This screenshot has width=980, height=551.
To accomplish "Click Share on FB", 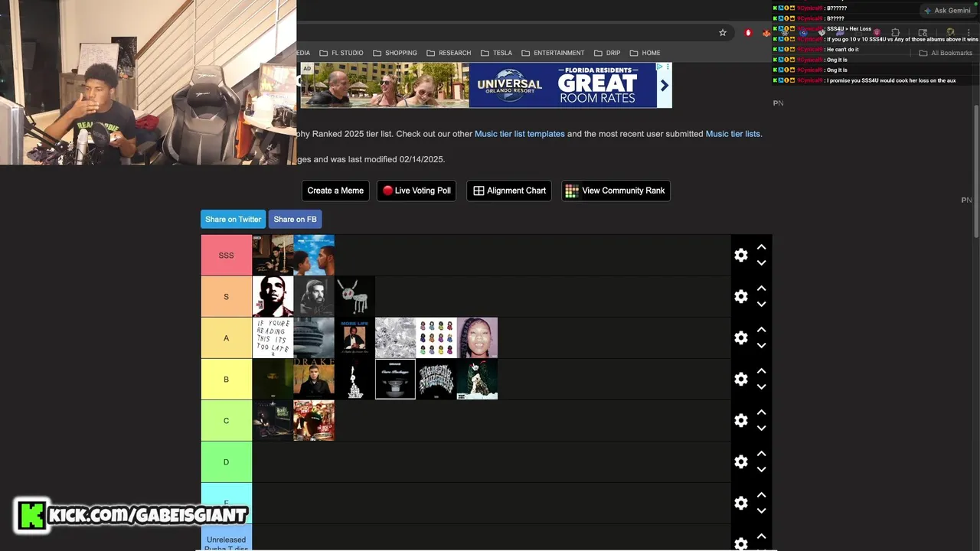I will pyautogui.click(x=295, y=219).
